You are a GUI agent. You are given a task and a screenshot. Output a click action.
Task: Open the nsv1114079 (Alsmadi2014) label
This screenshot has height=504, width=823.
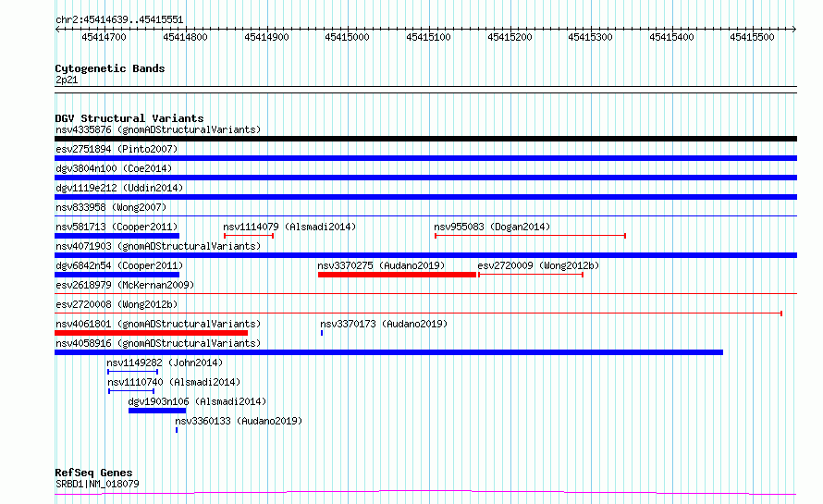coord(289,227)
